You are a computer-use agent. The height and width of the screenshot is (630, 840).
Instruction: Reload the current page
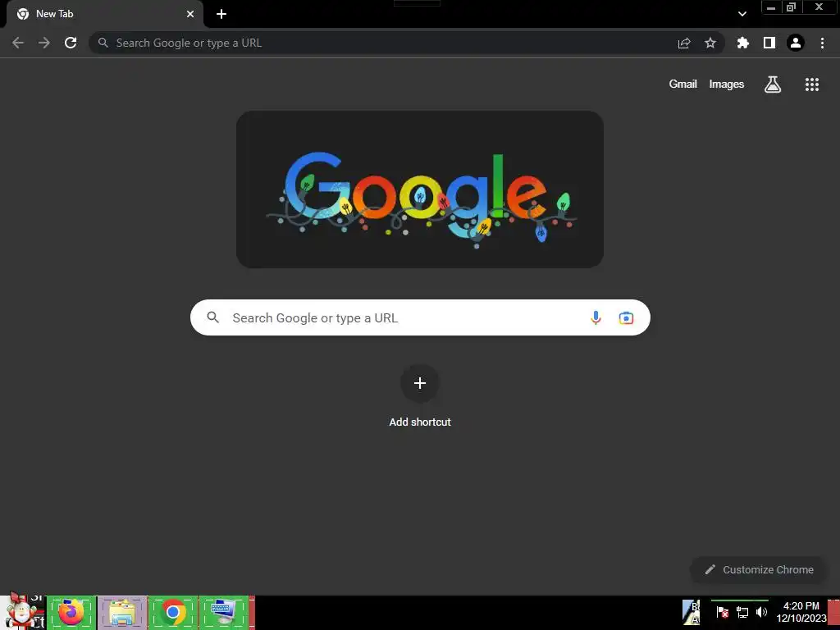pyautogui.click(x=71, y=43)
